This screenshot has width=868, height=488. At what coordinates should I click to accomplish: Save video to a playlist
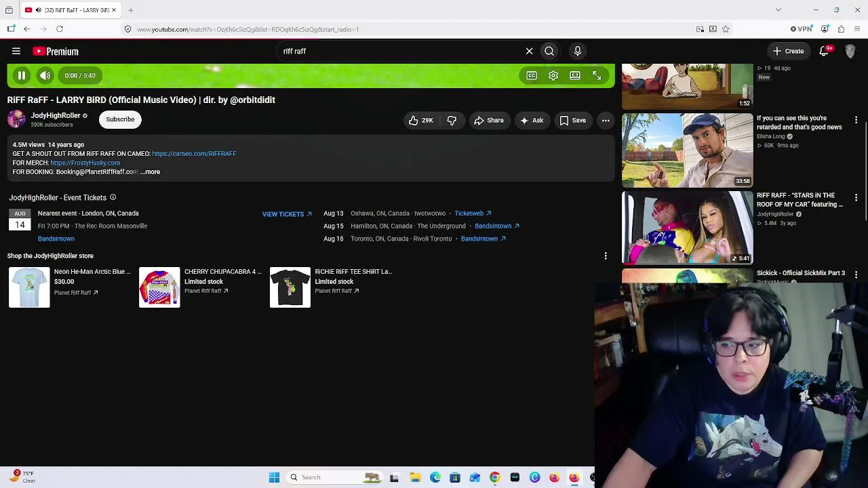572,121
